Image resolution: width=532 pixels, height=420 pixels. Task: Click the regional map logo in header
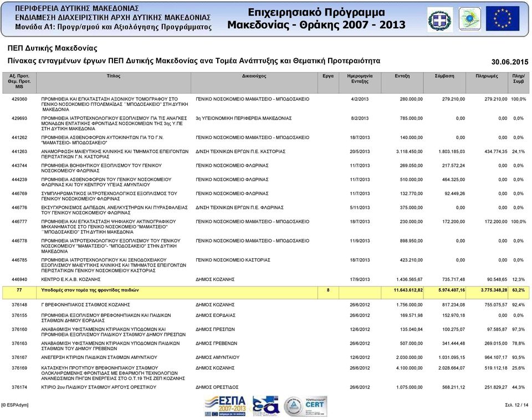click(469, 19)
